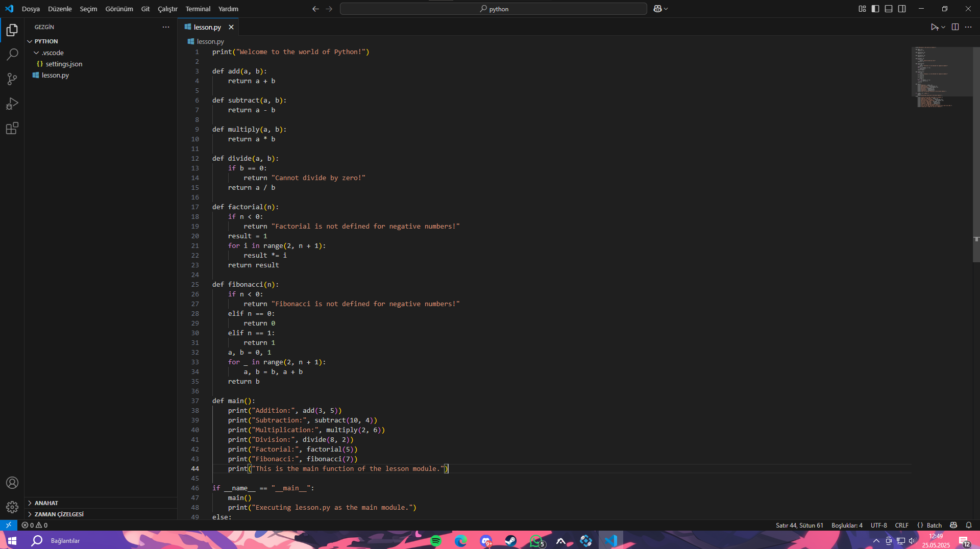The height and width of the screenshot is (549, 980).
Task: Click the code minimap
Action: pos(942,77)
